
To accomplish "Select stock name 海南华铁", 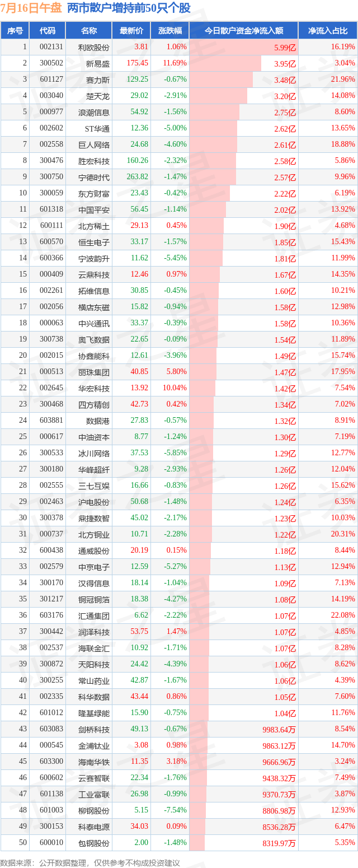I will click(x=94, y=762).
